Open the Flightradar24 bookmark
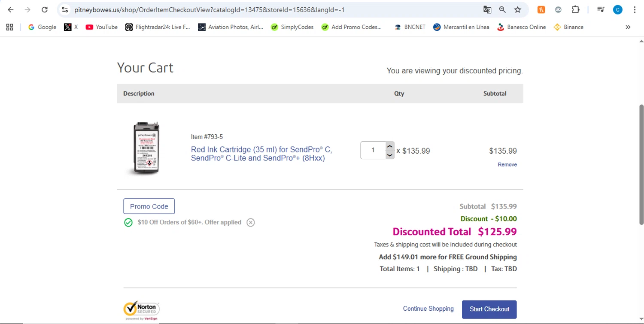Viewport: 644px width, 324px height. pos(158,27)
